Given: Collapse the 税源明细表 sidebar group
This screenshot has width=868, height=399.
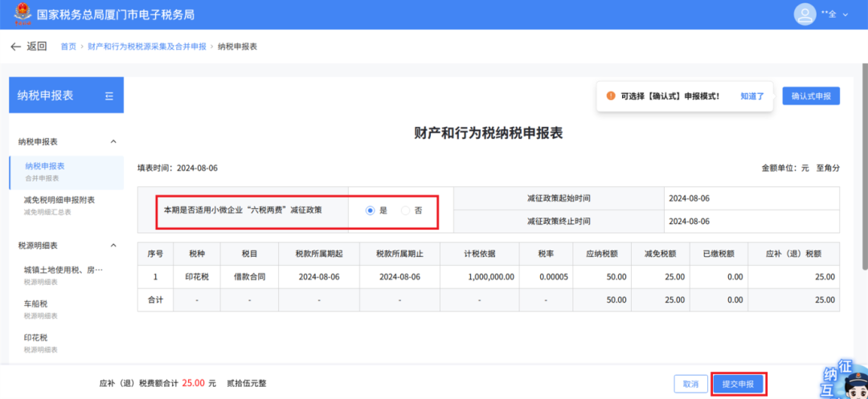Looking at the screenshot, I should point(113,245).
